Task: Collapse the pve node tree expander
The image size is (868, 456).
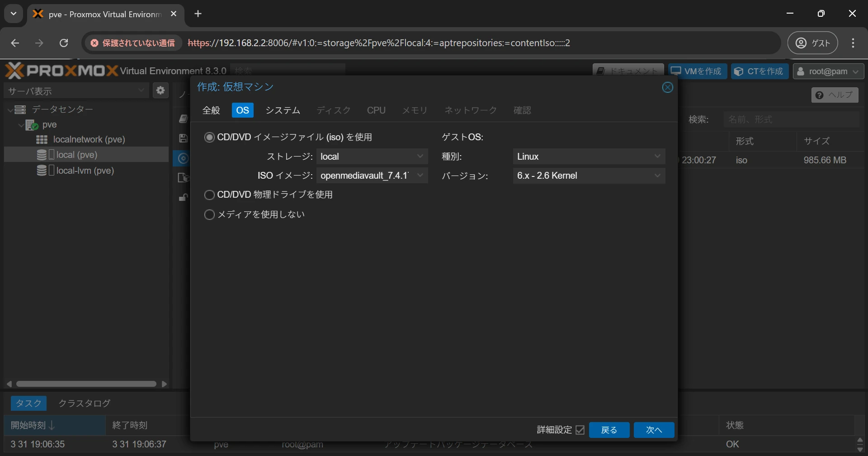Action: coord(21,125)
